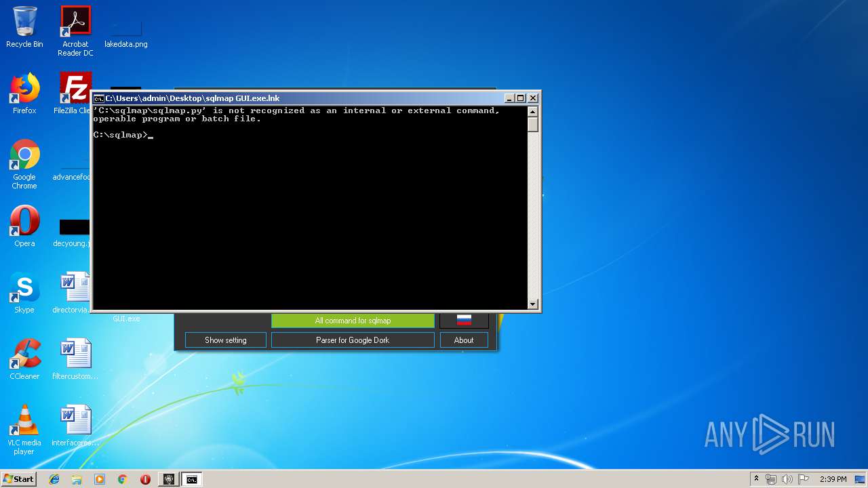Click All command for sqlmap button

353,321
